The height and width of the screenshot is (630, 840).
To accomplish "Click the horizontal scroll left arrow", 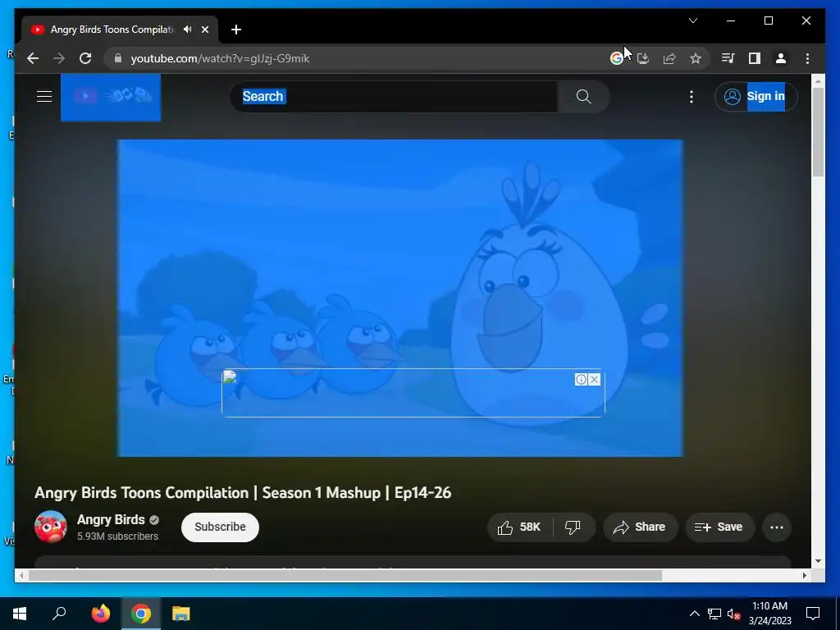I will (21, 575).
